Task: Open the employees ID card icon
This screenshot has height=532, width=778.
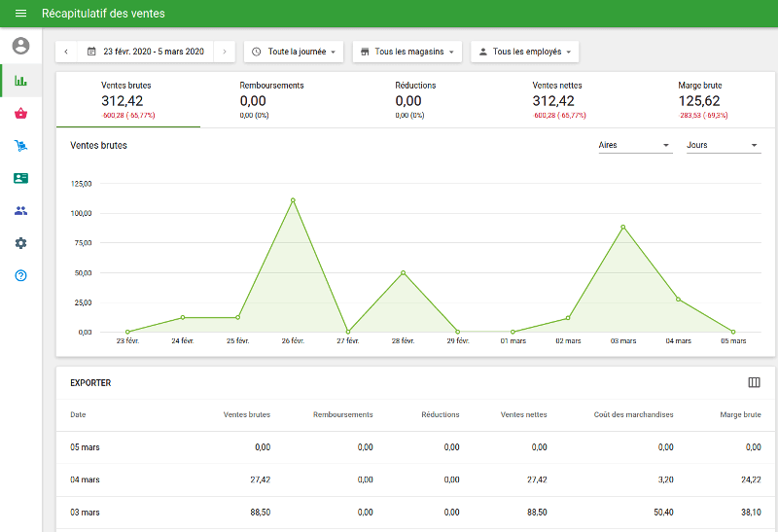Action: coord(20,178)
